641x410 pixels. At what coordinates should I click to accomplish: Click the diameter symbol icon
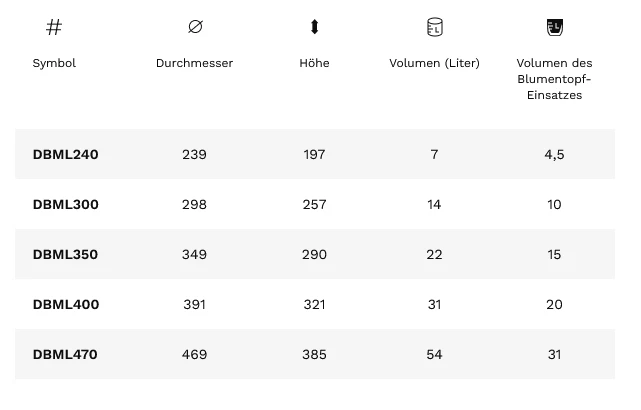(195, 27)
